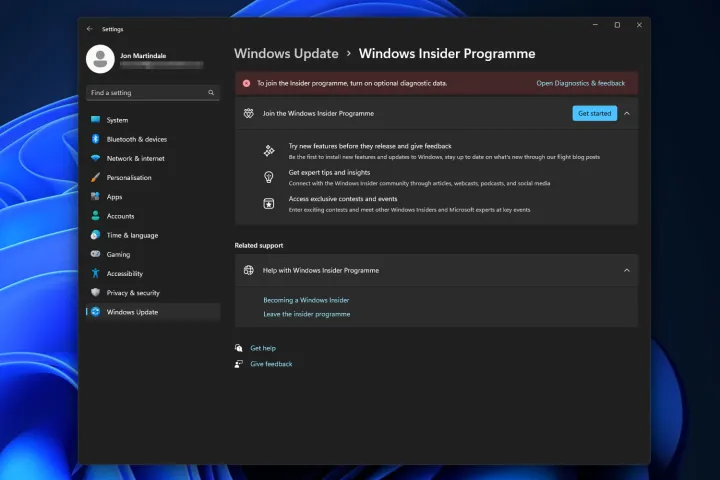
Task: Open Leave the insider programme link
Action: (x=307, y=314)
